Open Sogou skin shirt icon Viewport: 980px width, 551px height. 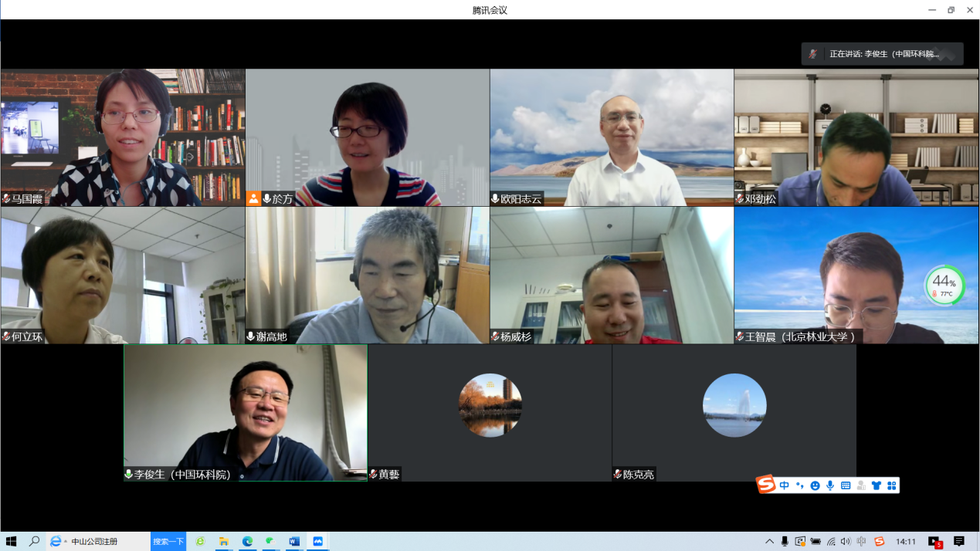point(877,485)
